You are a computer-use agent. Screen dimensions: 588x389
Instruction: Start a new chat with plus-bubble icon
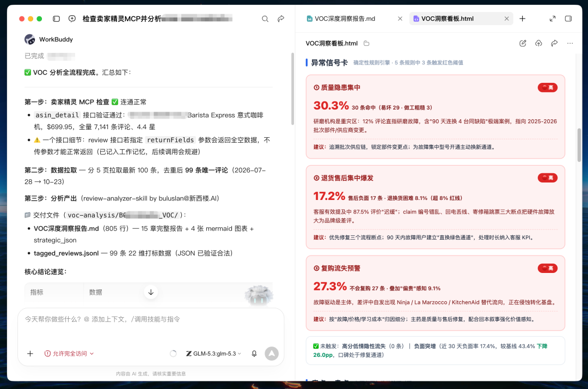[72, 19]
